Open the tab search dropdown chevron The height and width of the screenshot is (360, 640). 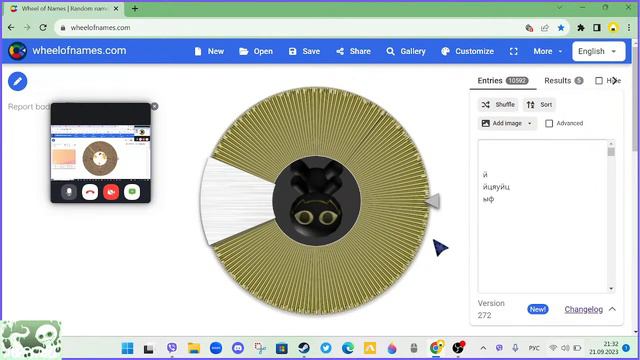tap(559, 7)
